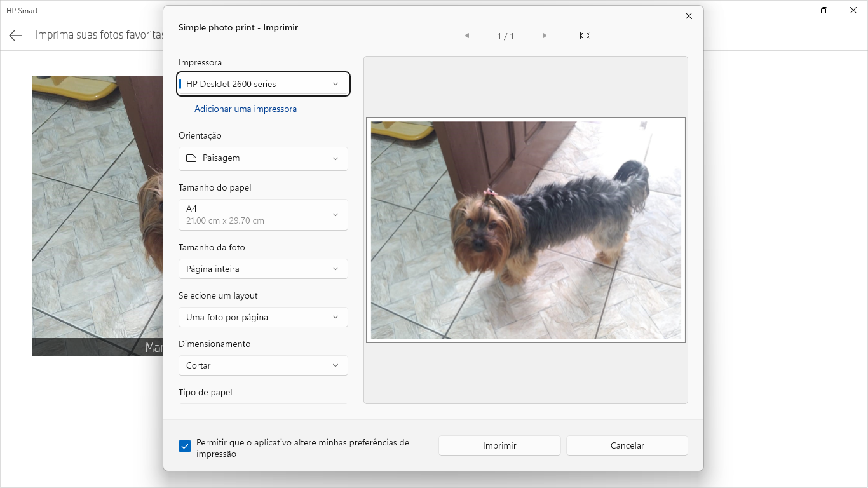Open the Uma foto por página layout dropdown

coord(263,317)
